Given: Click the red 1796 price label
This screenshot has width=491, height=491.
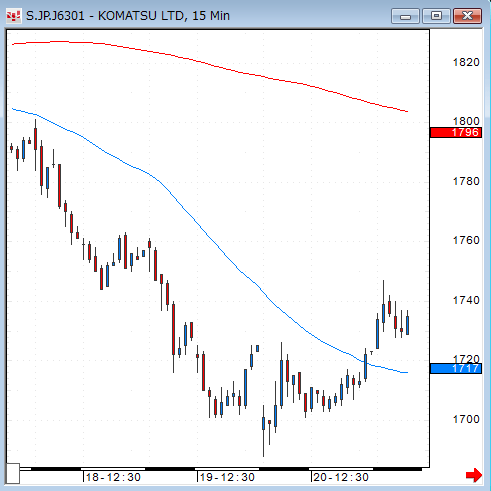Looking at the screenshot, I should [x=456, y=132].
